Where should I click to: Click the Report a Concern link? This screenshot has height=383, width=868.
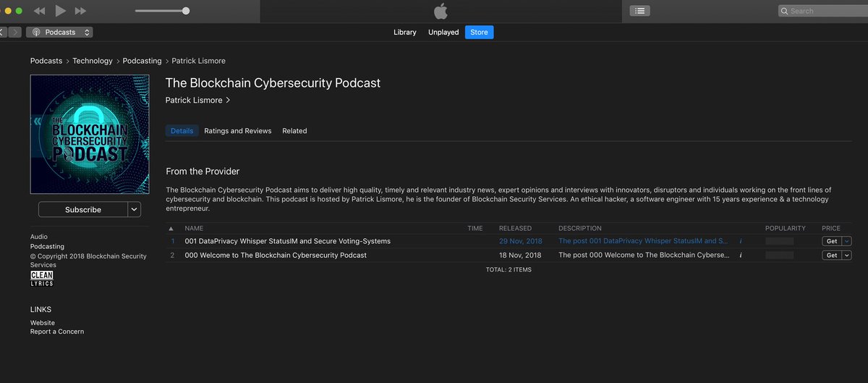[x=57, y=332]
